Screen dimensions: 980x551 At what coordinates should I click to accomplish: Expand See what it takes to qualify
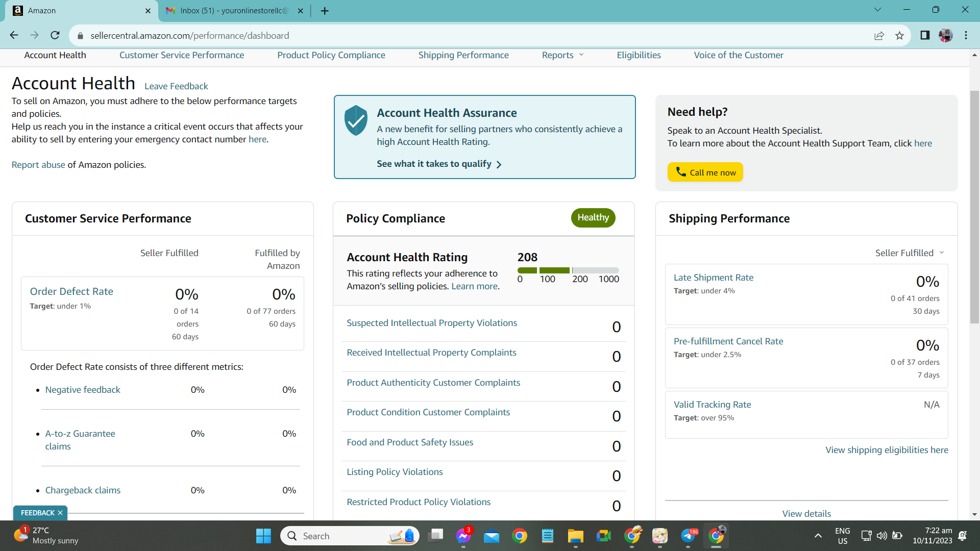click(x=439, y=164)
